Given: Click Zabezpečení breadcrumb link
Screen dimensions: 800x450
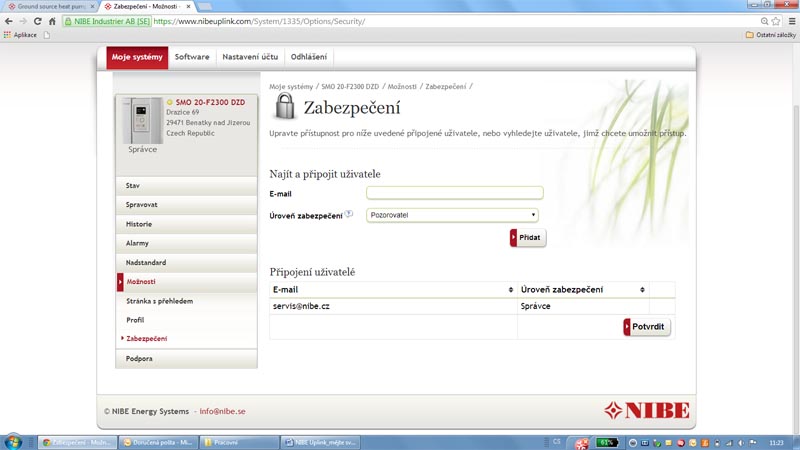Looking at the screenshot, I should [x=445, y=87].
